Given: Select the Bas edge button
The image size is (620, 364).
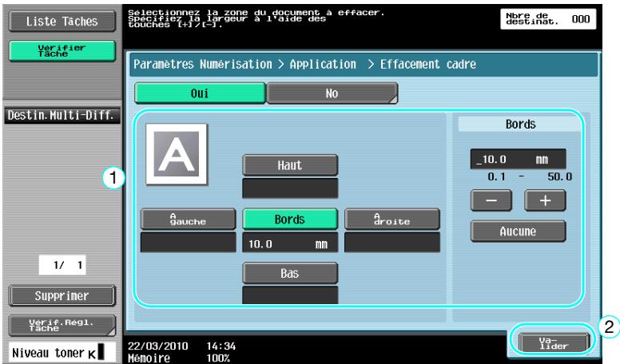Looking at the screenshot, I should pos(290,274).
